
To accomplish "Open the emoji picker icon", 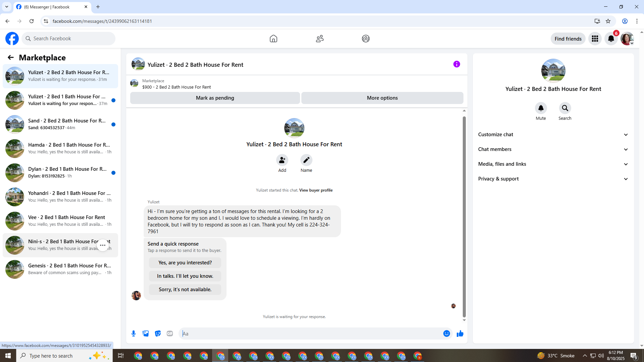I will [x=447, y=333].
